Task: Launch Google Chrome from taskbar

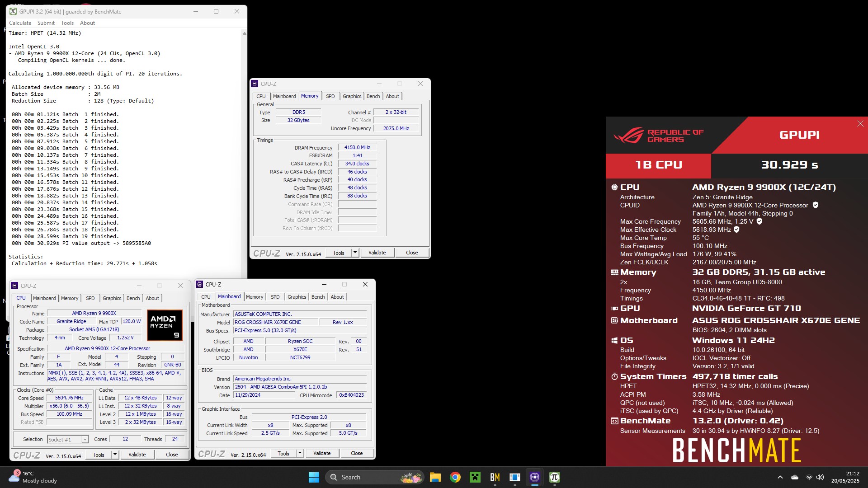Action: tap(455, 477)
